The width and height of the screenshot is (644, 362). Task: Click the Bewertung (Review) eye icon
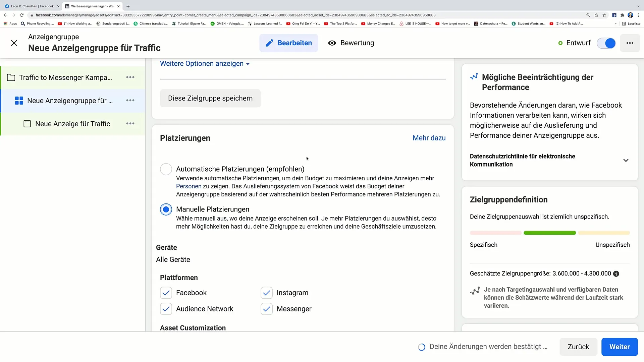pyautogui.click(x=332, y=43)
